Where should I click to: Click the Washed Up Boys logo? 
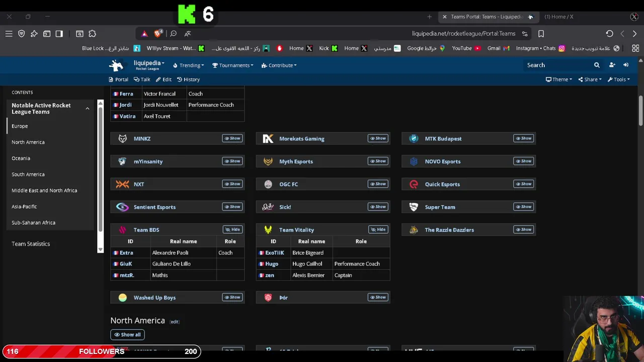(122, 298)
